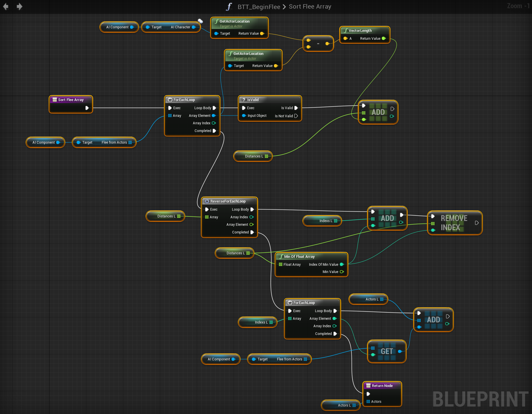Click the comment bubble above AI Character
The width and height of the screenshot is (532, 414).
coord(200,21)
